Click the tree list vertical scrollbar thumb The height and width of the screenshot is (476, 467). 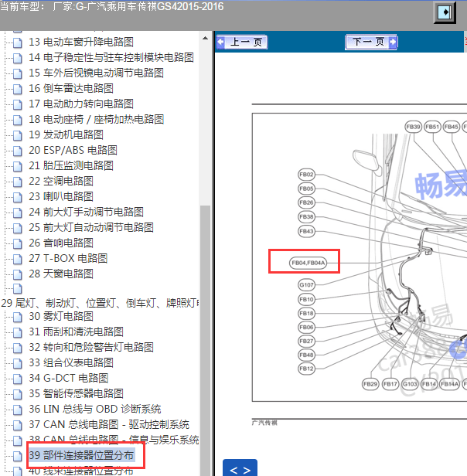click(206, 340)
